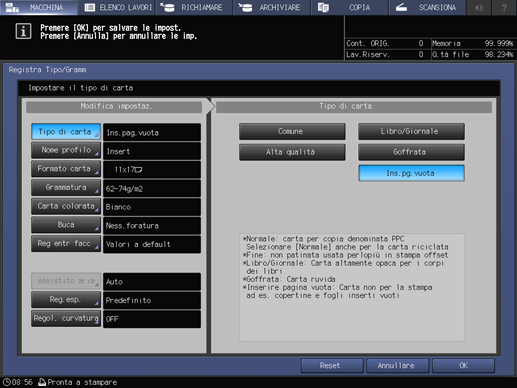The image size is (517, 388).
Task: Open the Buca punching setting
Action: pos(66,225)
